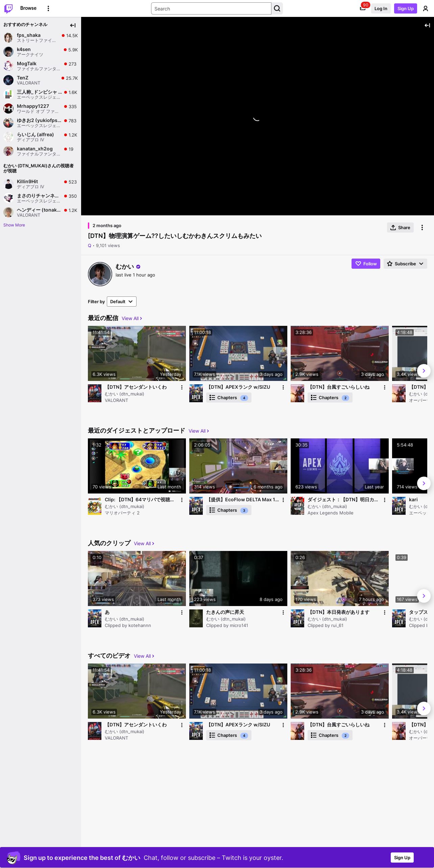Open the むかい channel avatar

pos(100,274)
